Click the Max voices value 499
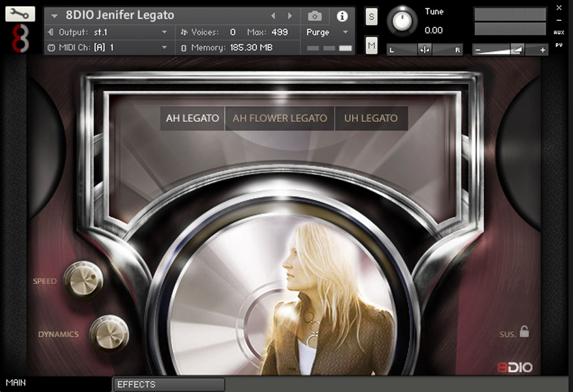Viewport: 573px width, 392px height. click(279, 32)
